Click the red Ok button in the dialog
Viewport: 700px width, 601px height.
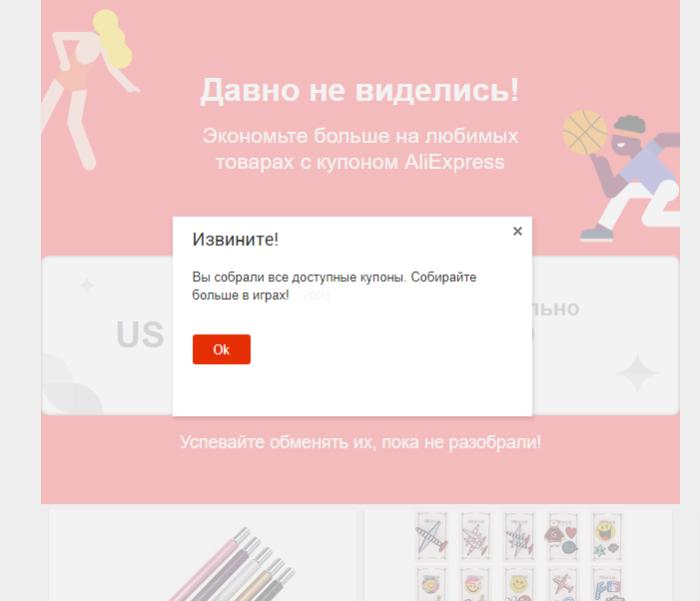222,349
